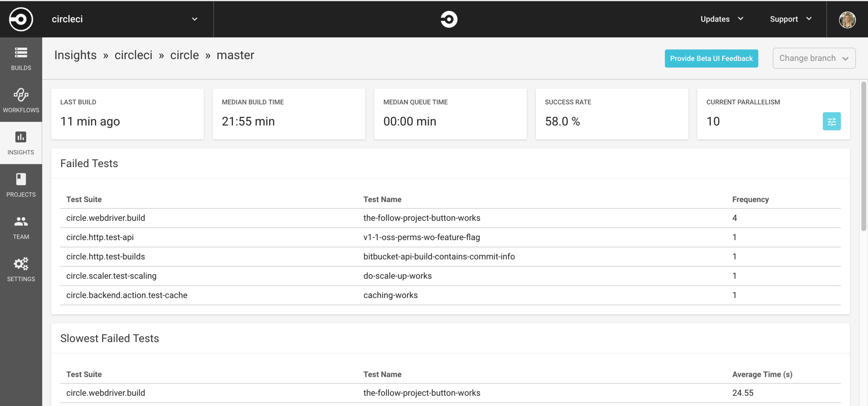868x406 pixels.
Task: Go to Workflows in the sidebar
Action: (21, 100)
